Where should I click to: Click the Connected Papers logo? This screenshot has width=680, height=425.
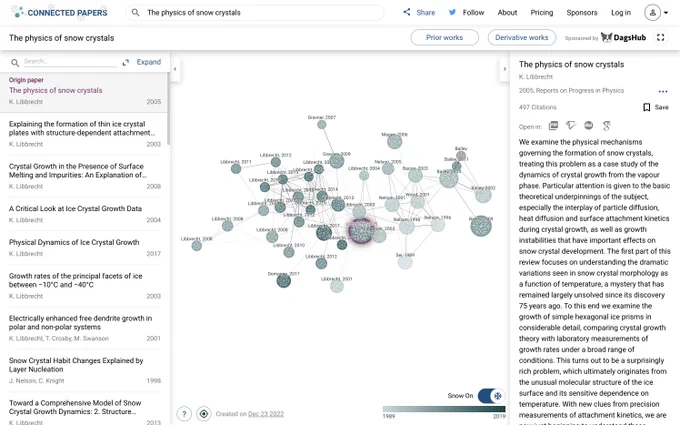point(59,12)
